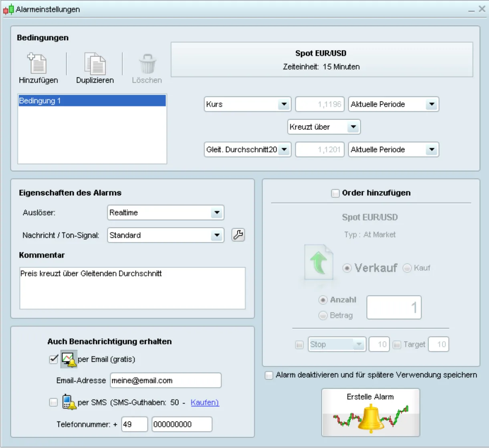Image resolution: width=489 pixels, height=448 pixels.
Task: Click the email notification monitor-bell icon
Action: click(x=69, y=359)
